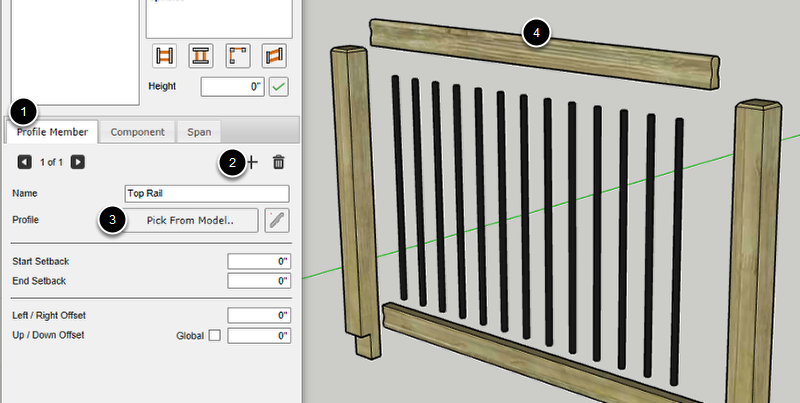Image resolution: width=800 pixels, height=403 pixels.
Task: Open the Component tab
Action: tap(138, 131)
